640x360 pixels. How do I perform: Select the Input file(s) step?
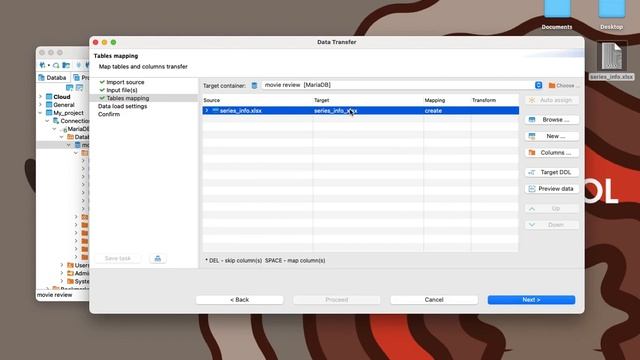click(x=122, y=90)
